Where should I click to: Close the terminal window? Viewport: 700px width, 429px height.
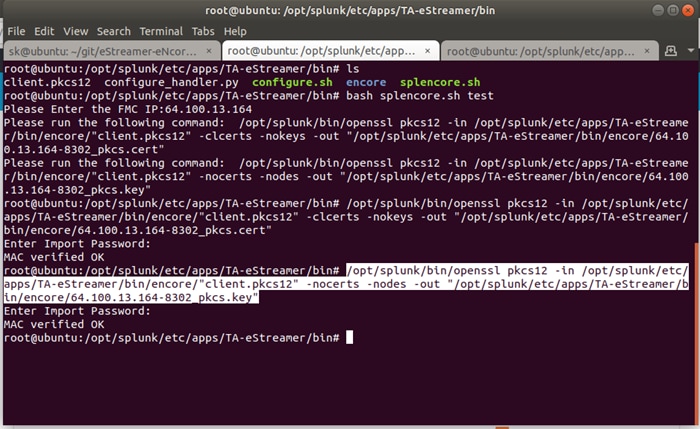tap(688, 10)
